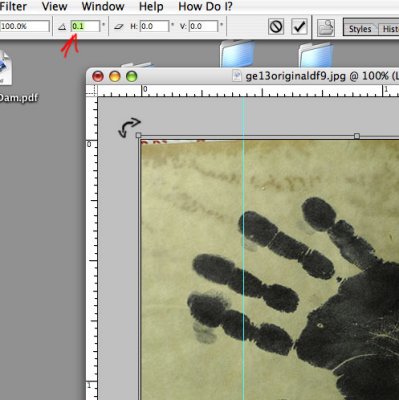Open the View menu
Image resolution: width=399 pixels, height=400 pixels.
(x=55, y=6)
